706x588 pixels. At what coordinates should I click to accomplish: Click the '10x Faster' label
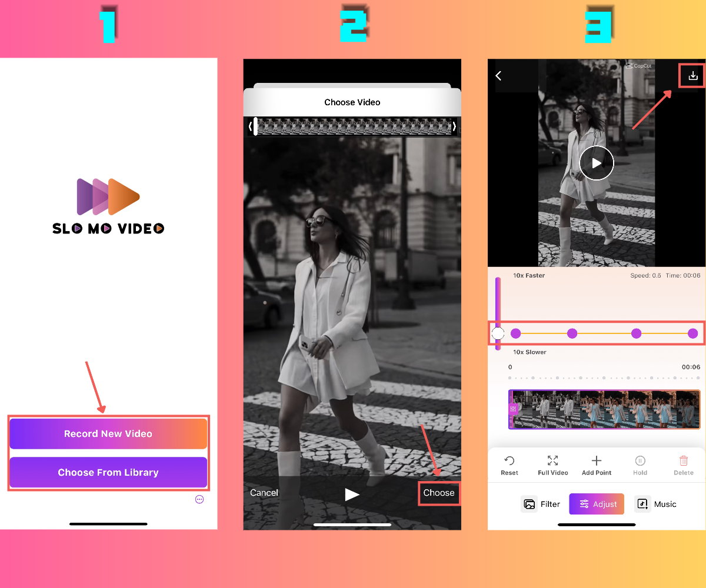click(x=529, y=275)
